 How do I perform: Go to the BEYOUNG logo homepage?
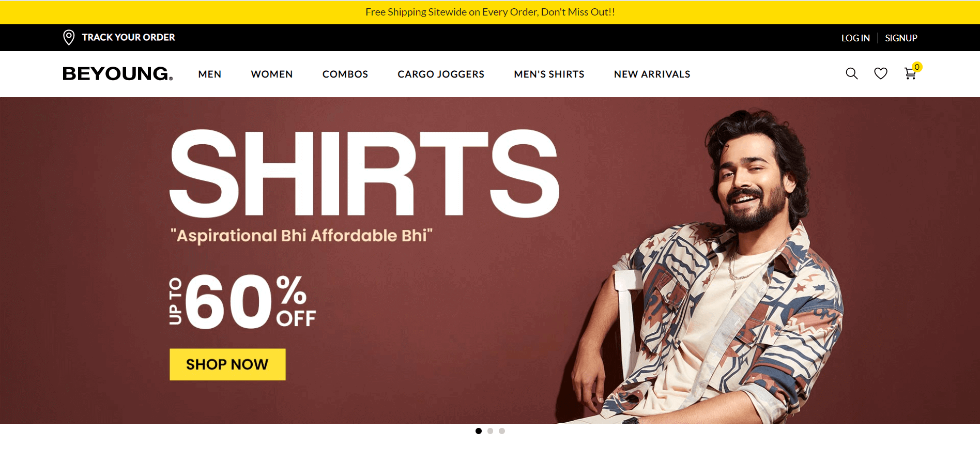click(118, 74)
